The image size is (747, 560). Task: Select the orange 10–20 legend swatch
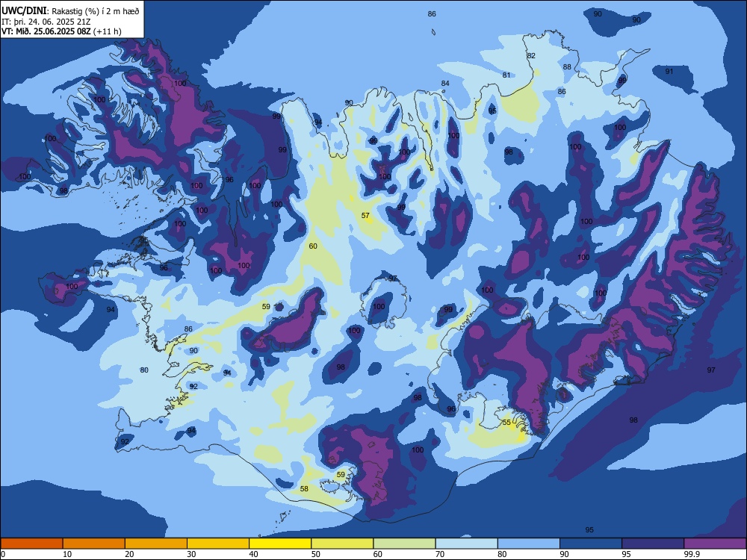click(94, 544)
